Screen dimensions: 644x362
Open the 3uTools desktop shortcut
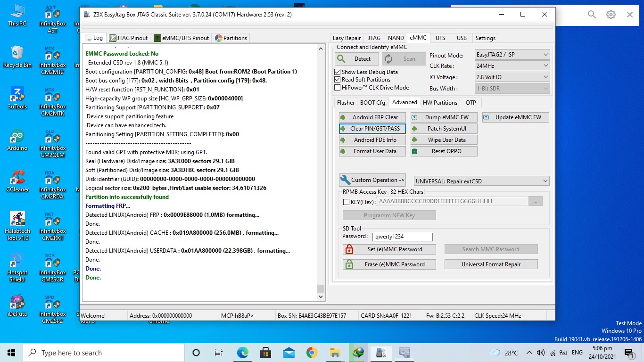(x=17, y=98)
